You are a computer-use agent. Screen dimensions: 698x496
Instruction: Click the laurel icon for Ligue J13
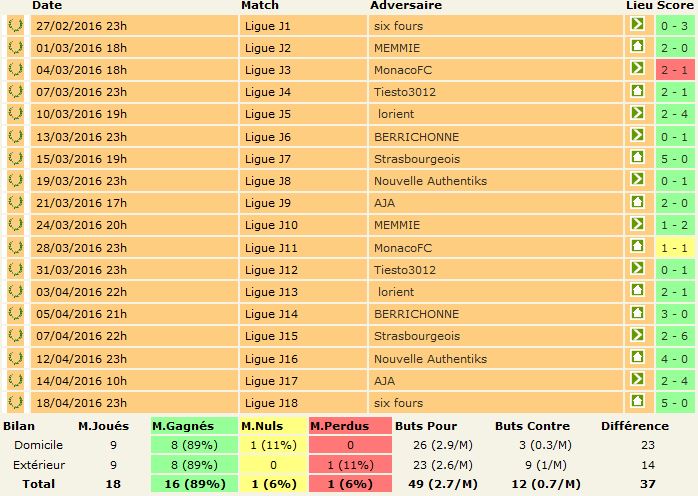click(15, 291)
